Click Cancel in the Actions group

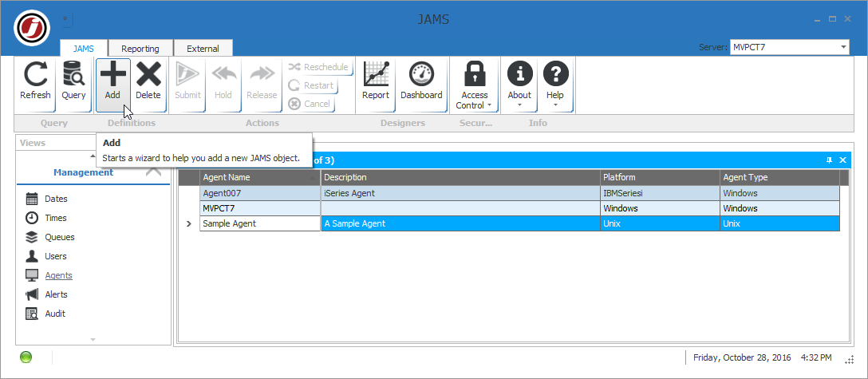[310, 104]
